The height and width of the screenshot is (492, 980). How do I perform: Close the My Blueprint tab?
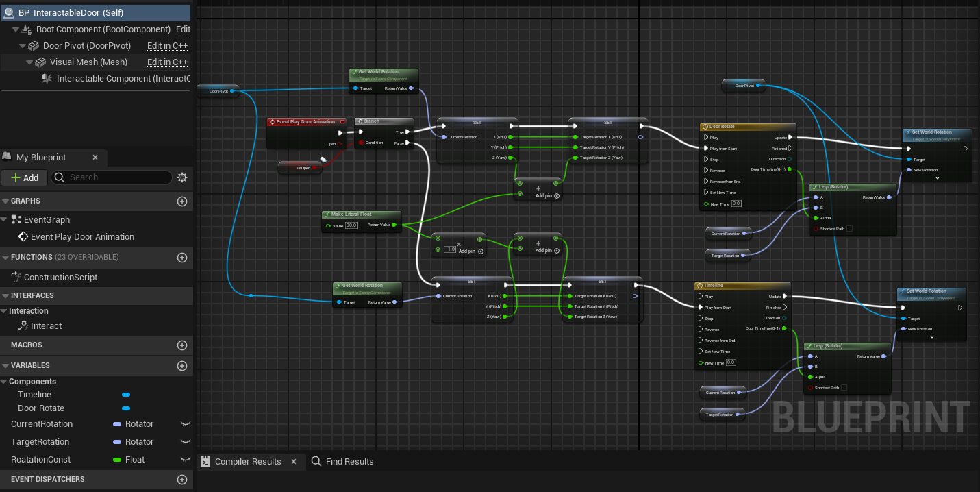95,158
